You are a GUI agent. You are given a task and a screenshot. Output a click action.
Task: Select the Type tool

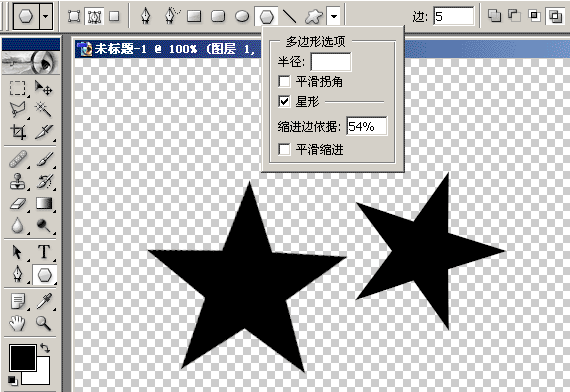[x=44, y=252]
